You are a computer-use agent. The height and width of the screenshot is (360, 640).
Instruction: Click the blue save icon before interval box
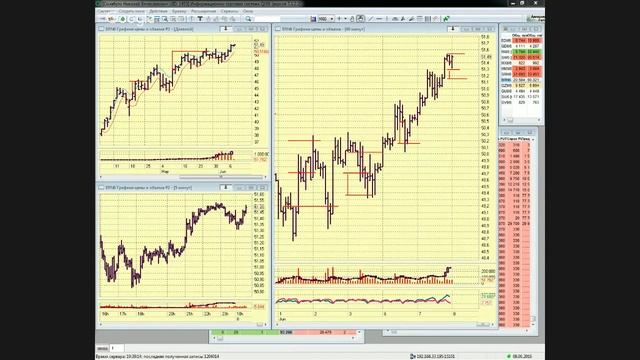coord(313,19)
